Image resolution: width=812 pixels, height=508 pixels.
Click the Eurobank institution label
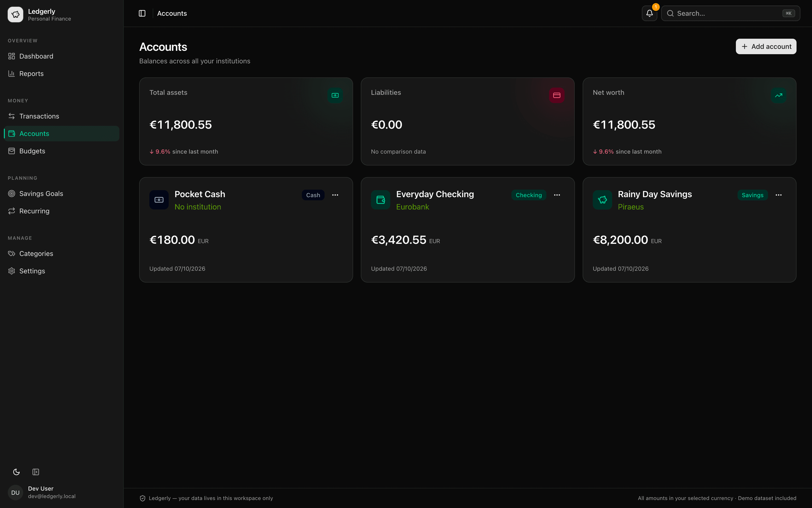tap(413, 207)
